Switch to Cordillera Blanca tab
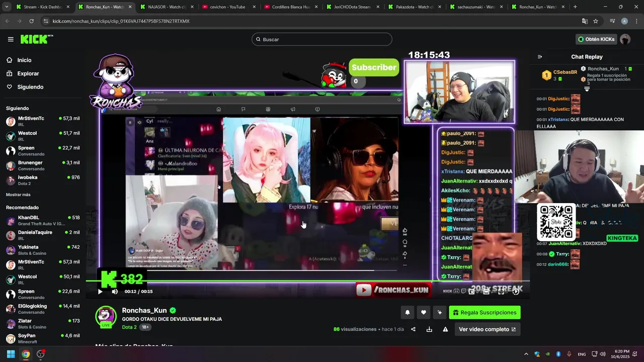The image size is (644, 362). tap(290, 7)
